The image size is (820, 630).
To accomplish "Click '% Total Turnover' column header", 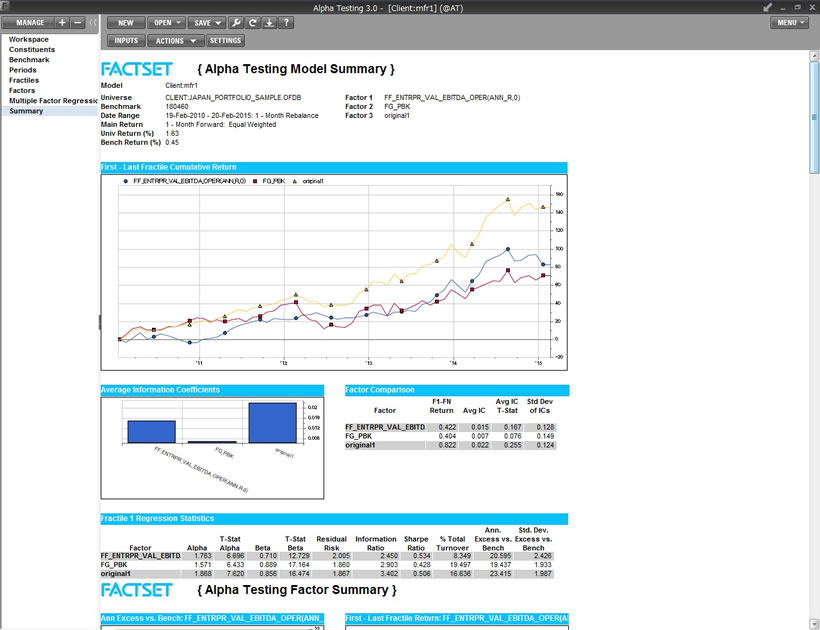I will pyautogui.click(x=452, y=543).
